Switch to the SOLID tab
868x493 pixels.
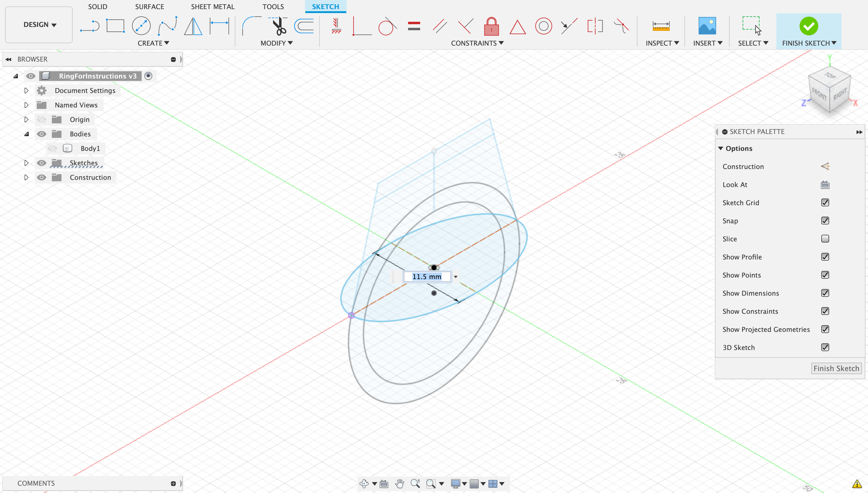pyautogui.click(x=97, y=7)
